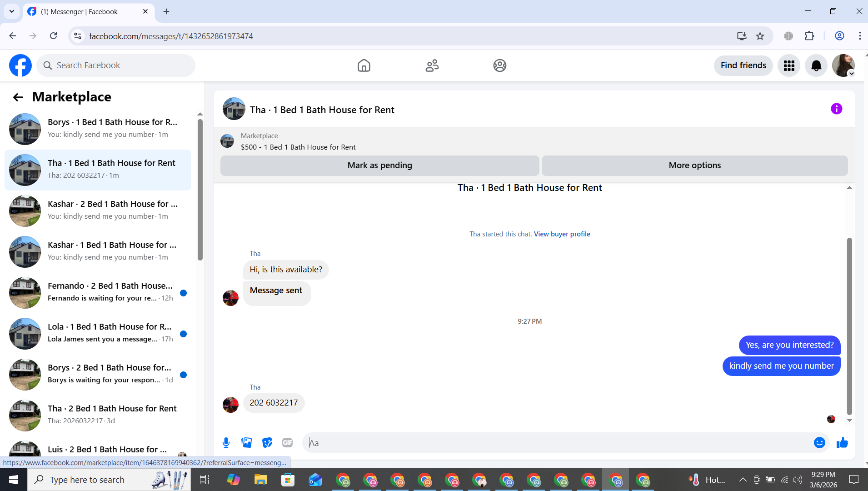The height and width of the screenshot is (491, 868).
Task: Reload the page
Action: (x=53, y=36)
